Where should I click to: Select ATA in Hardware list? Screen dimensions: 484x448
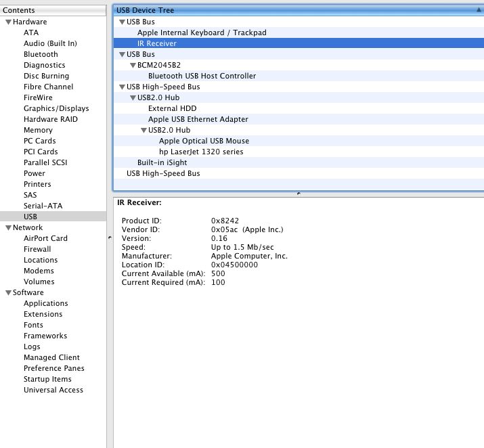tap(31, 32)
